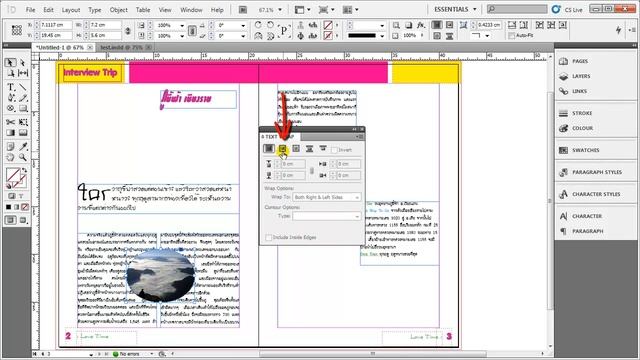Select the Pencil tool
This screenshot has width=640, height=360.
[23, 98]
